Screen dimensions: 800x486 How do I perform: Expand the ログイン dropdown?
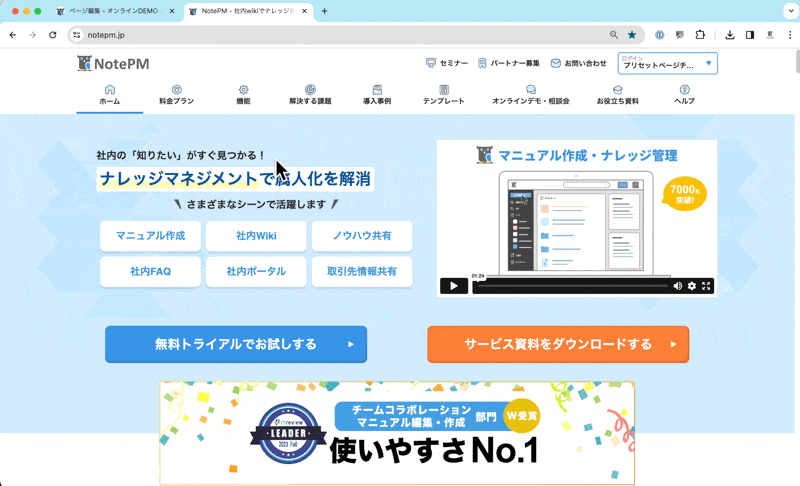click(x=667, y=63)
